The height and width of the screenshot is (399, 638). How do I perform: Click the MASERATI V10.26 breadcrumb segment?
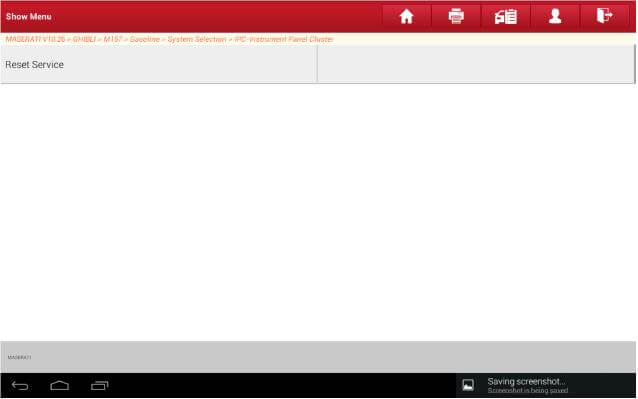click(35, 39)
